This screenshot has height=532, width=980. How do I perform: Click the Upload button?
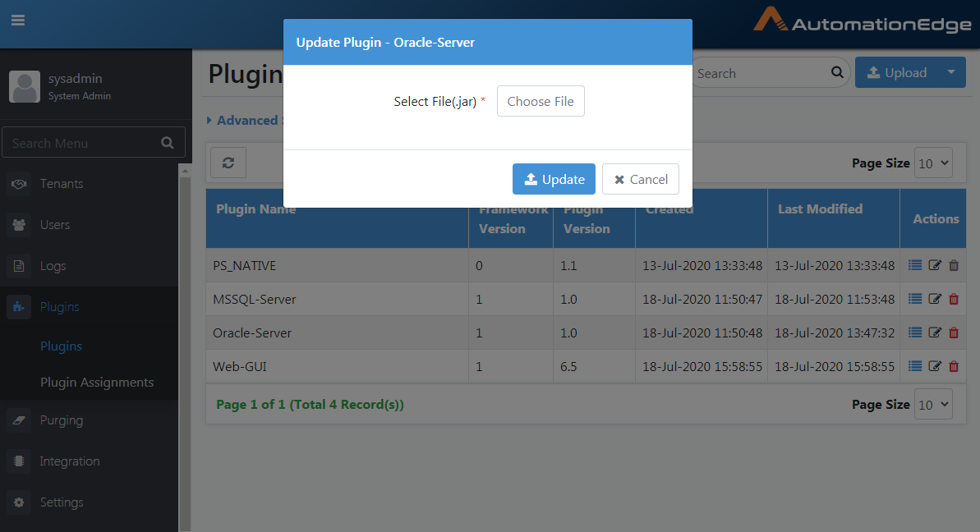(x=897, y=72)
